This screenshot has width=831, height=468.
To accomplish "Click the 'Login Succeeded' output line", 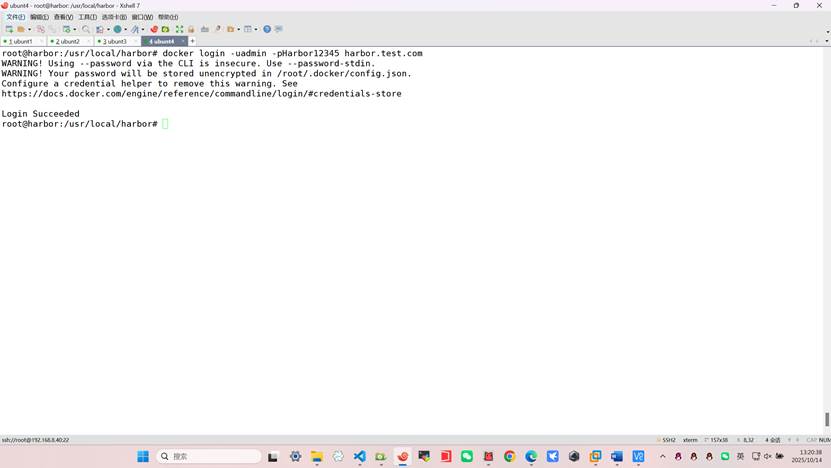I will tap(40, 113).
